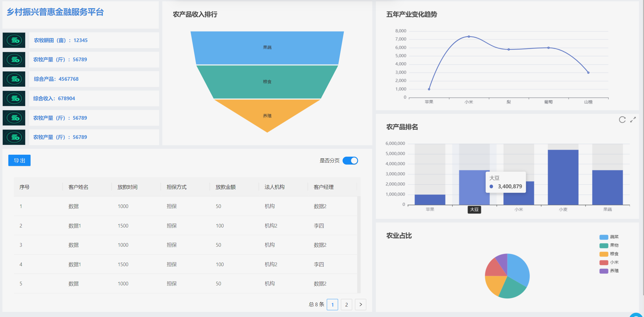The height and width of the screenshot is (317, 644).
Task: Click coin icon beside 综合收入 stat
Action: coord(14,99)
